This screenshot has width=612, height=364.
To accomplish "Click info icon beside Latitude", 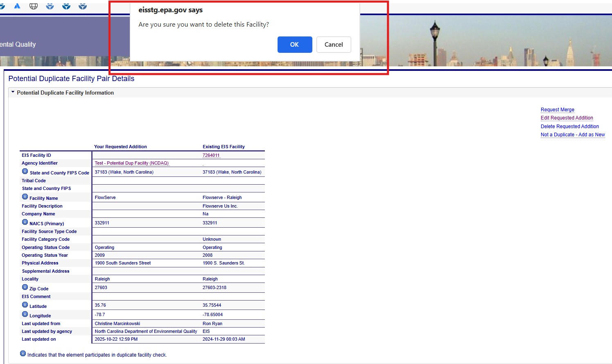I will [25, 305].
